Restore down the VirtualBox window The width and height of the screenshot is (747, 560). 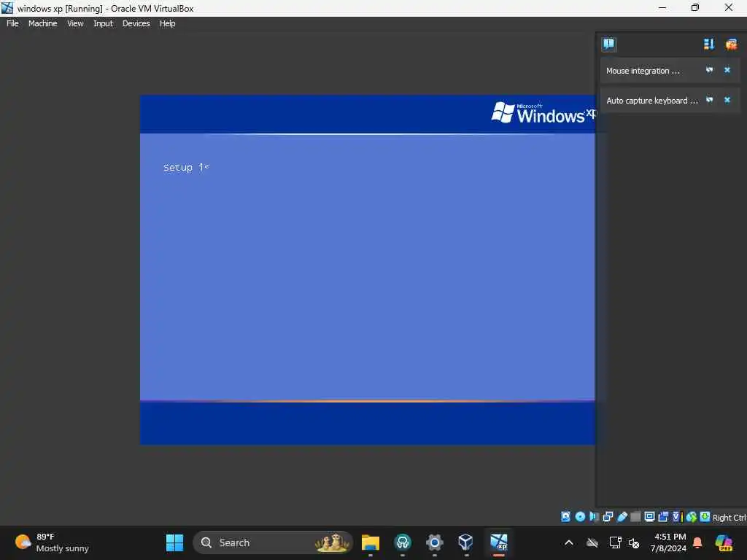695,7
